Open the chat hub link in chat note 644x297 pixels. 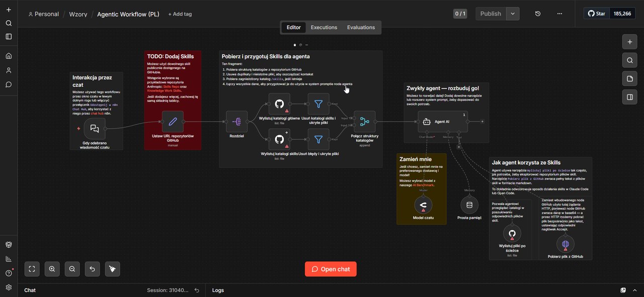98,113
